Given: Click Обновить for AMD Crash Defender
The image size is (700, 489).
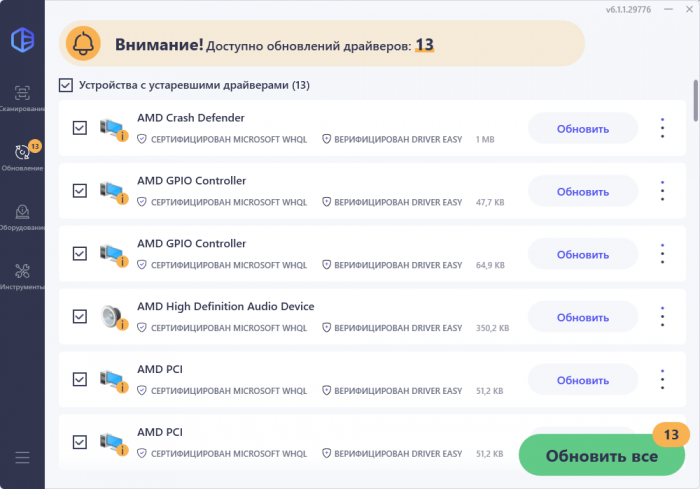Looking at the screenshot, I should [x=582, y=128].
